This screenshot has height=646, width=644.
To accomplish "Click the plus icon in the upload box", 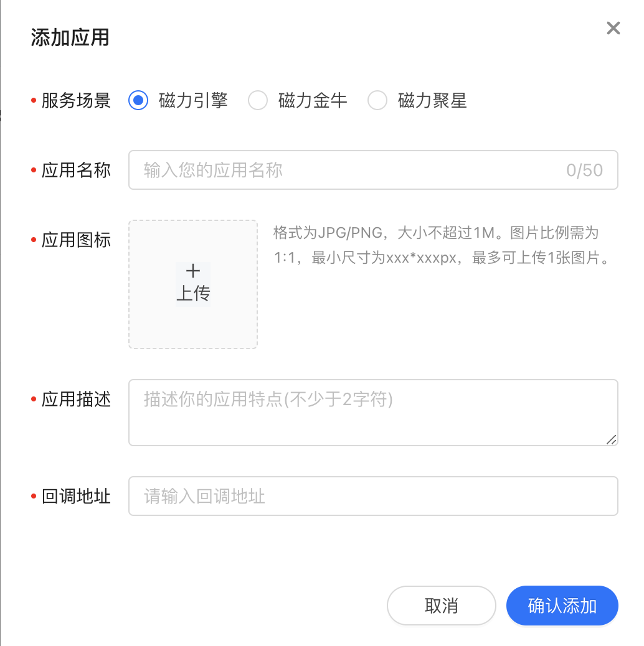I will (x=193, y=271).
